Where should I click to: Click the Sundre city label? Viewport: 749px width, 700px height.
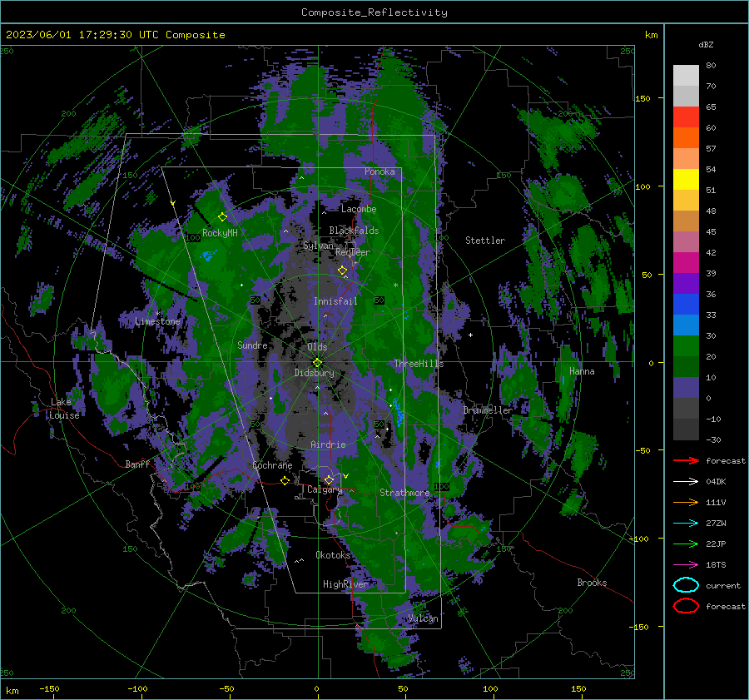(x=252, y=345)
